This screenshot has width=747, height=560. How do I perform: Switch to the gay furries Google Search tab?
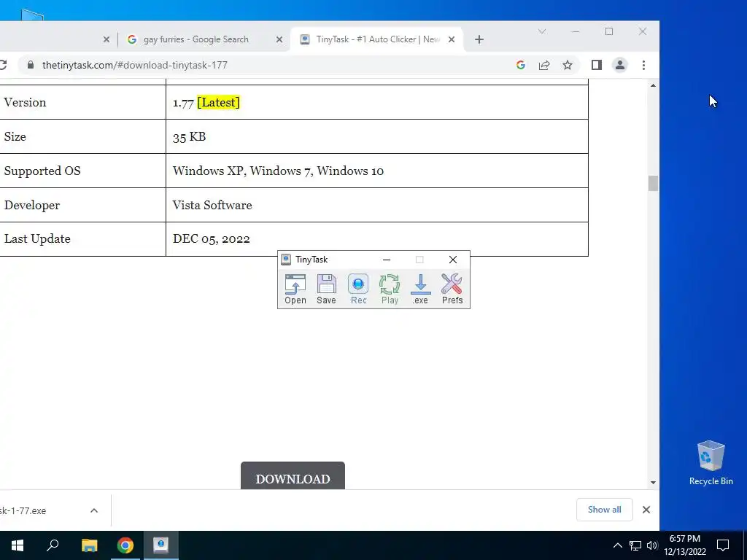(x=196, y=39)
